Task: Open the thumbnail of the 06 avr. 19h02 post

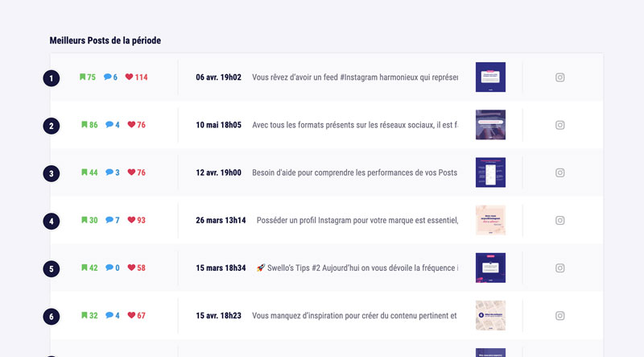Action: (x=490, y=77)
